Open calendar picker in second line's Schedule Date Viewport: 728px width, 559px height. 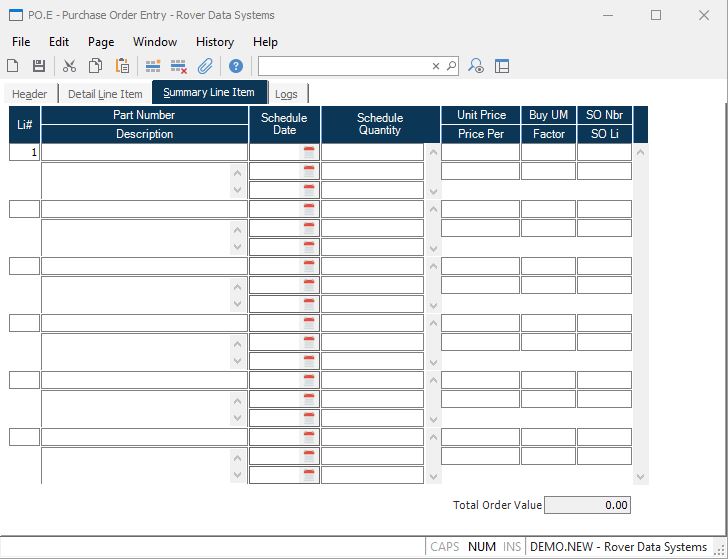click(x=310, y=209)
